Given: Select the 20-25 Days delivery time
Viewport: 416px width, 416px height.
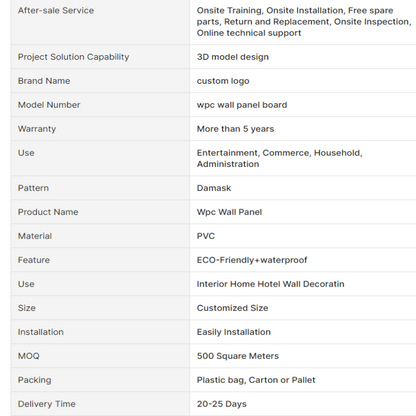Looking at the screenshot, I should [x=222, y=404].
